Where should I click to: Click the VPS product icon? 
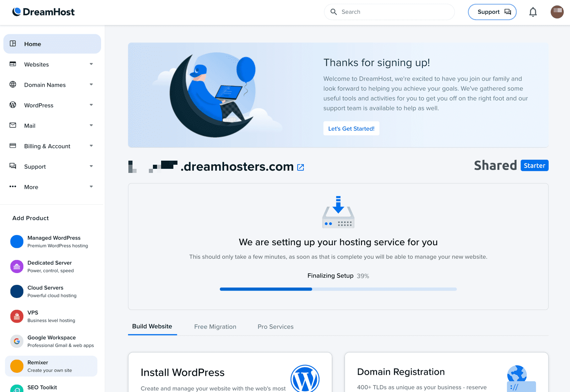coord(17,316)
